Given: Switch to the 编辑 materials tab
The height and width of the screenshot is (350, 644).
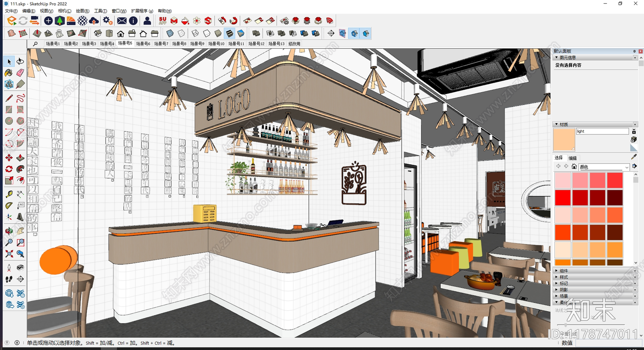Looking at the screenshot, I should pyautogui.click(x=572, y=158).
